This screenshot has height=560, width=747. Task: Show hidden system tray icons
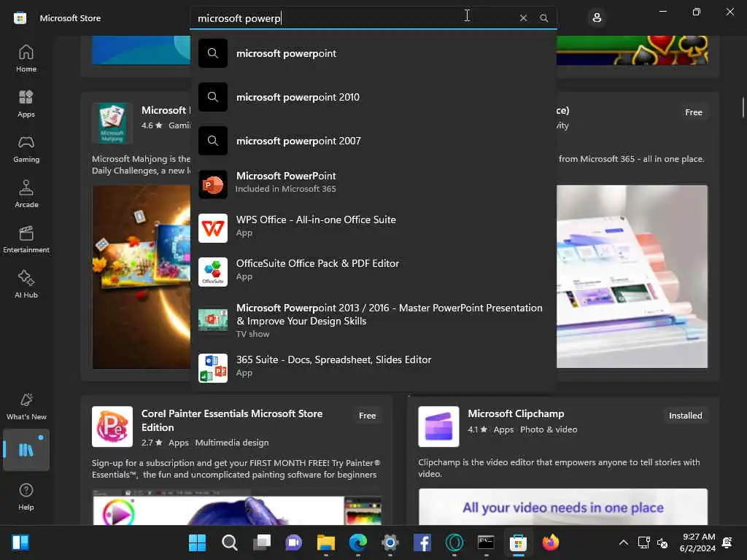623,542
